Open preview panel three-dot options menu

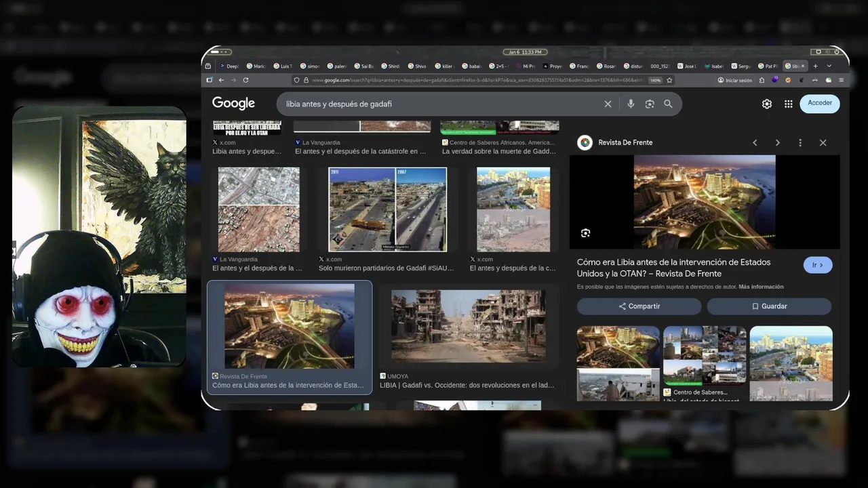[x=800, y=142]
